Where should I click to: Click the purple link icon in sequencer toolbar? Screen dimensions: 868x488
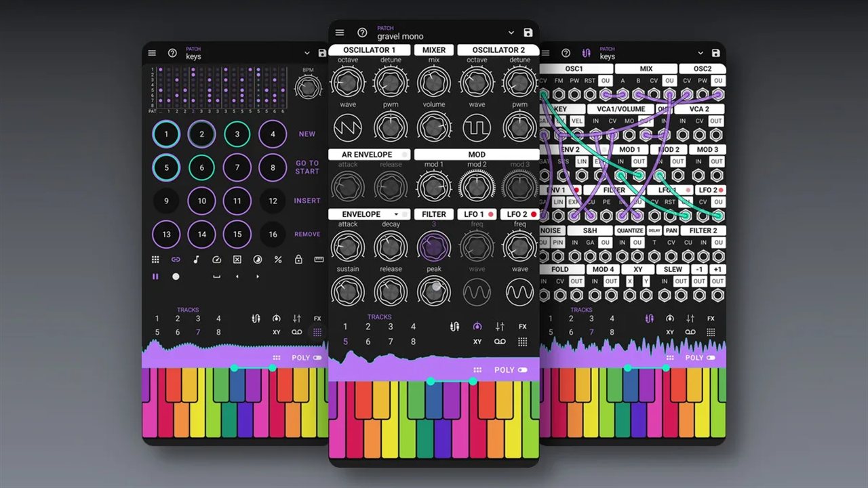coord(176,260)
